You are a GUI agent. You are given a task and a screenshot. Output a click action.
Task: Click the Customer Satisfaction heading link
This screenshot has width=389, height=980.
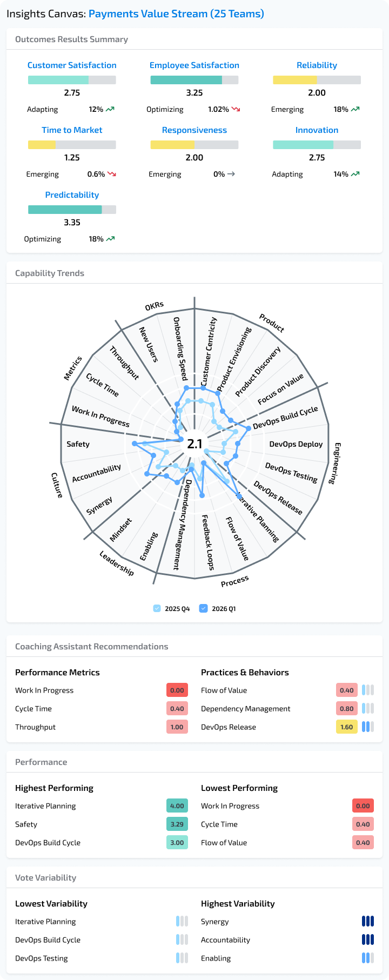pos(72,65)
